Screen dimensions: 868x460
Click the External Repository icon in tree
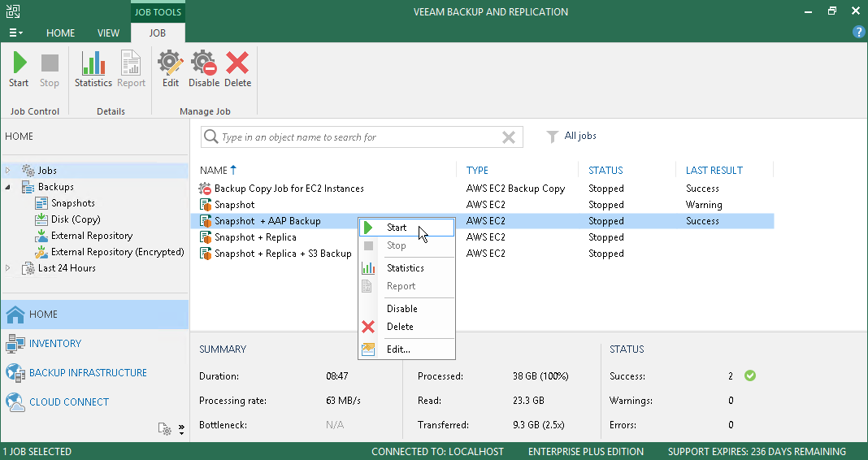click(x=41, y=236)
